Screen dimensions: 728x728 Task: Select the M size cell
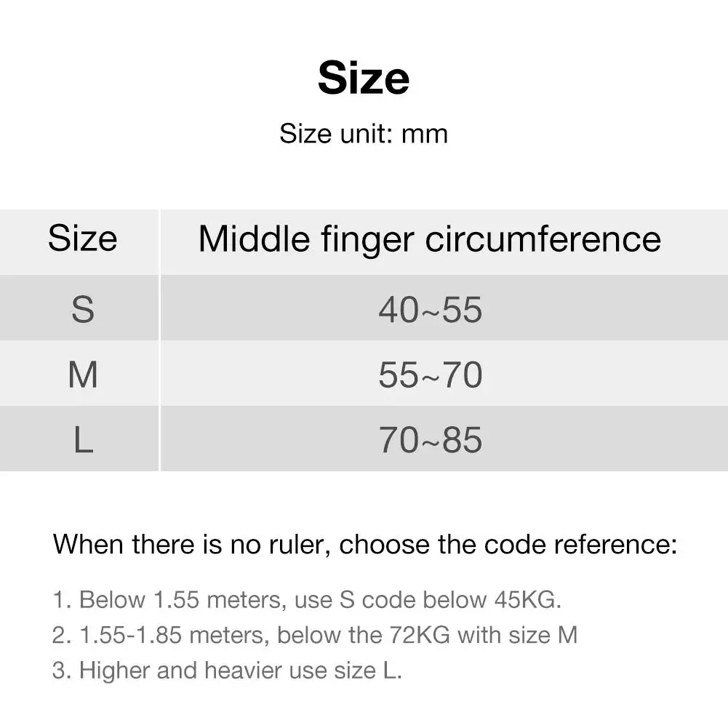click(x=82, y=375)
